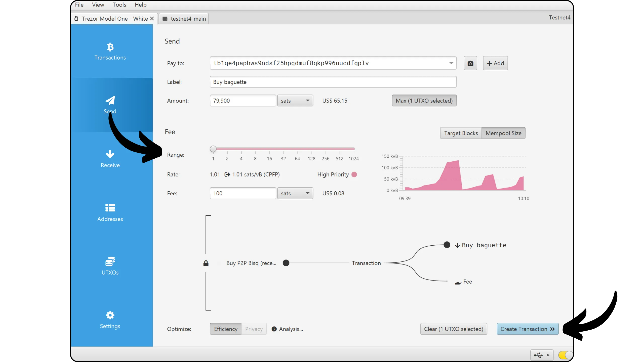The width and height of the screenshot is (644, 362).
Task: Click the lock icon beside the Bisq input
Action: (206, 263)
